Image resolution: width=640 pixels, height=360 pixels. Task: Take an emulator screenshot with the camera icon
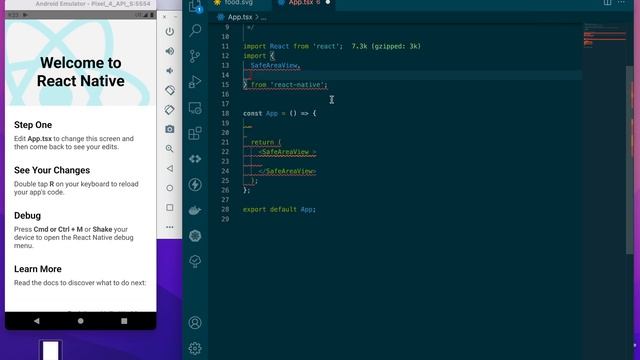(170, 129)
